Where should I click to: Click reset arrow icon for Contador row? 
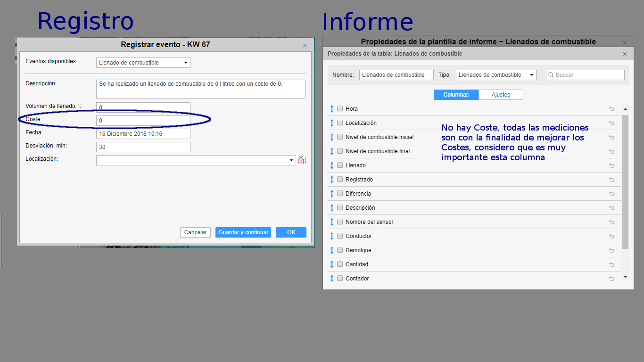pos(611,279)
